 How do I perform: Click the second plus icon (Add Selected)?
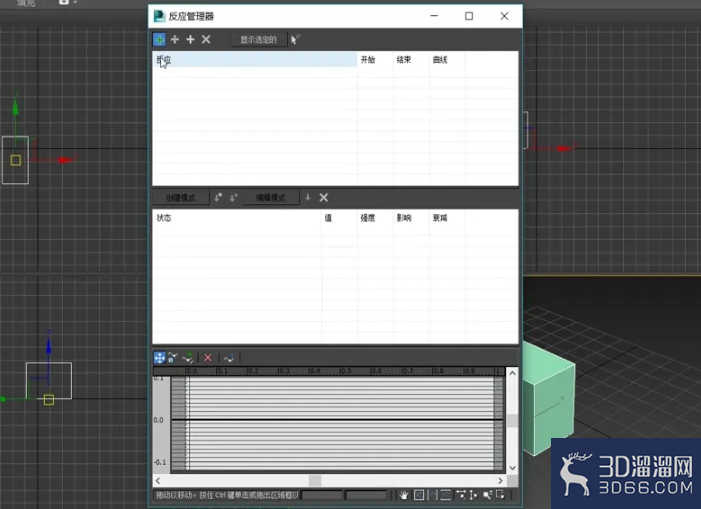(x=190, y=39)
